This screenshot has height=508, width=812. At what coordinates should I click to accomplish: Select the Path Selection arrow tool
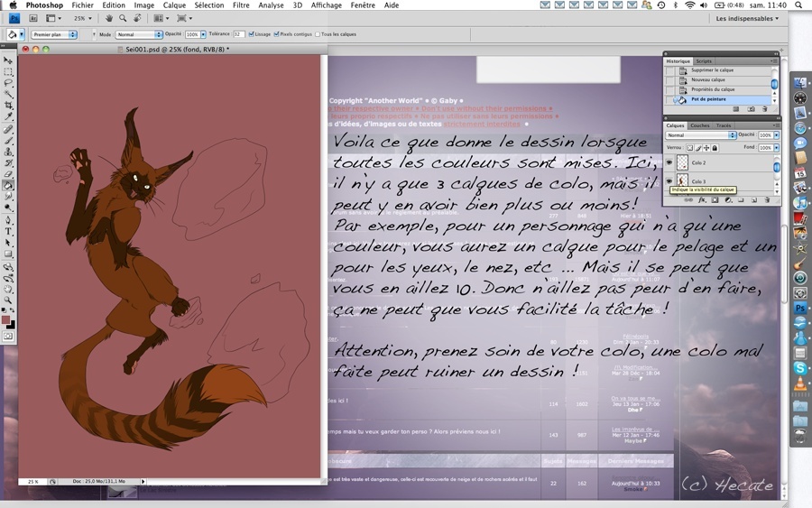click(x=8, y=243)
